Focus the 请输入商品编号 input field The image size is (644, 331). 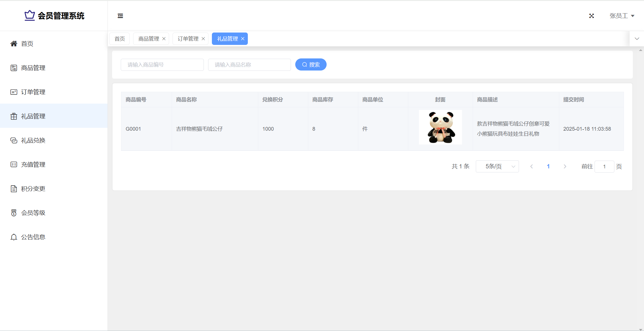[x=162, y=65]
